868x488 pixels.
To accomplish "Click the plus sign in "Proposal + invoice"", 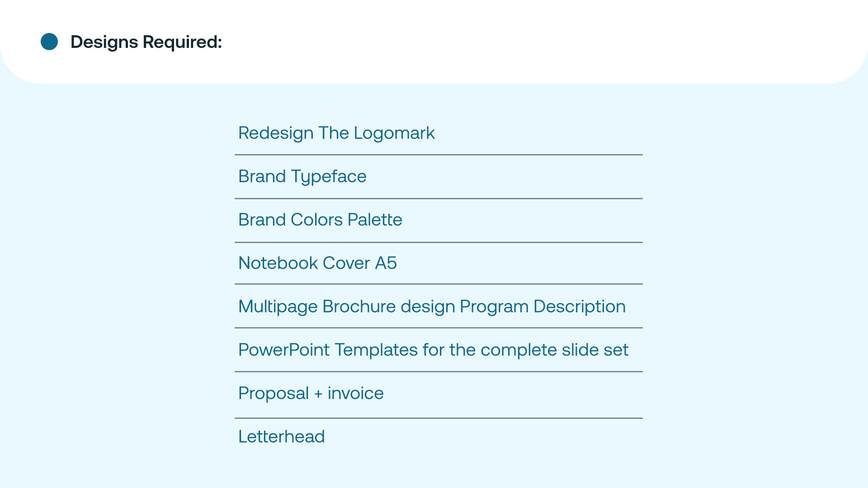I will point(318,394).
